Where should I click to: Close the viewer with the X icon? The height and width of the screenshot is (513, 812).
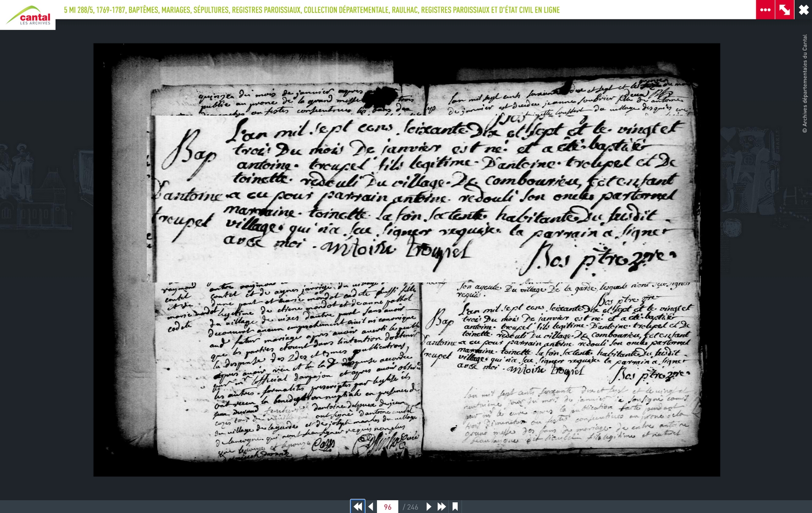click(x=804, y=10)
